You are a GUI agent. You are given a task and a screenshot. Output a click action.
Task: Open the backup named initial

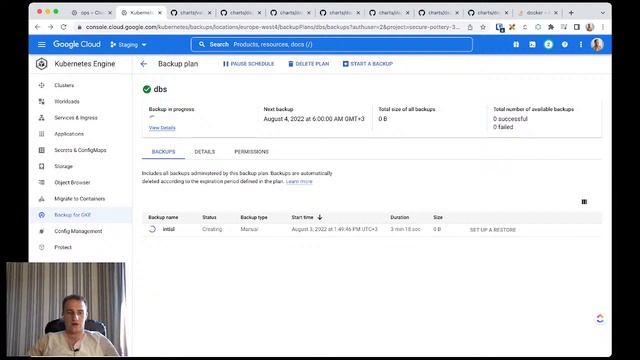coord(169,229)
